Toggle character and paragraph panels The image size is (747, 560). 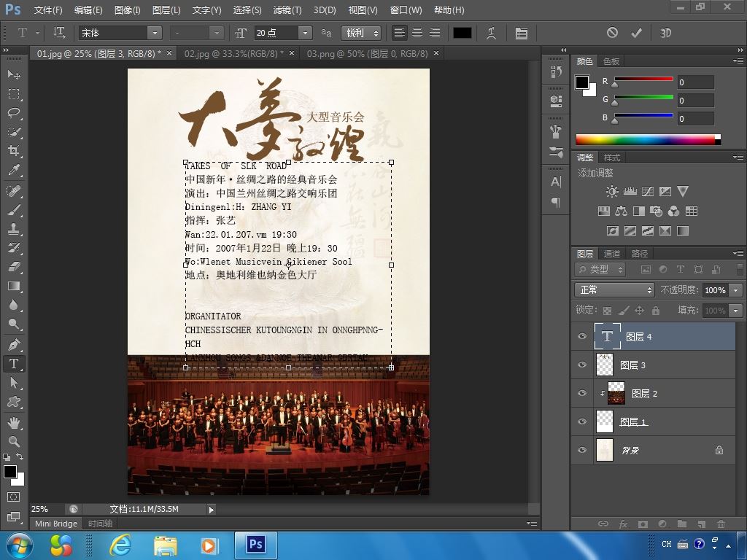(x=521, y=33)
